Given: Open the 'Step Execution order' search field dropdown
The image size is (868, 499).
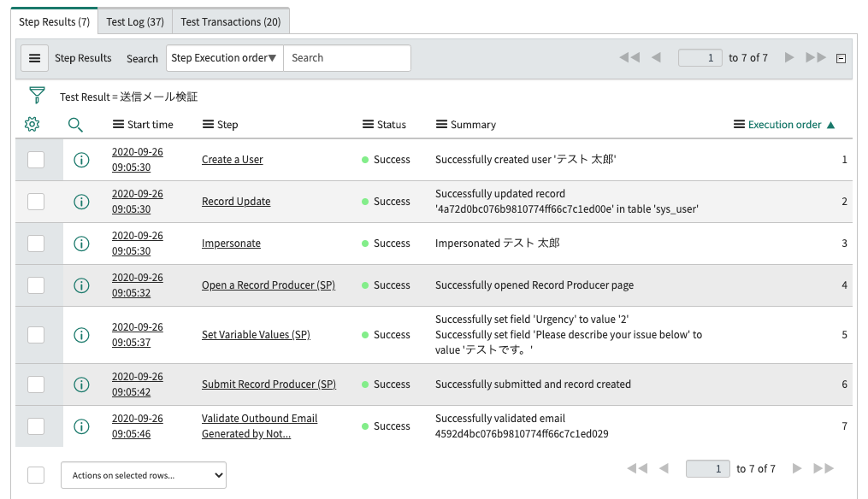Looking at the screenshot, I should [x=224, y=58].
